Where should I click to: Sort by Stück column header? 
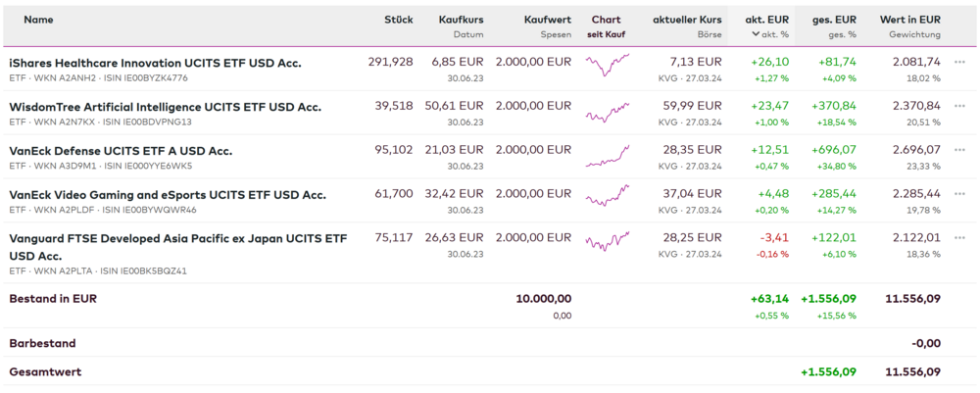398,20
